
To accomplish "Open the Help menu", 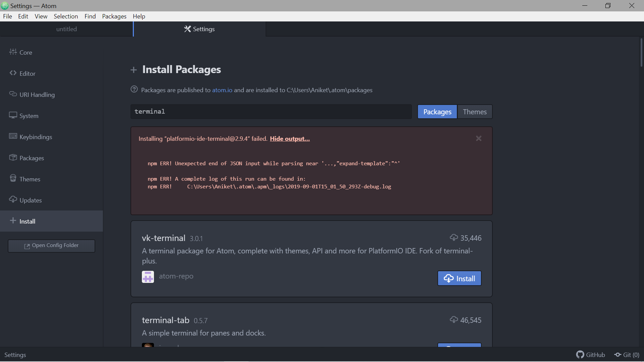I will click(x=139, y=16).
